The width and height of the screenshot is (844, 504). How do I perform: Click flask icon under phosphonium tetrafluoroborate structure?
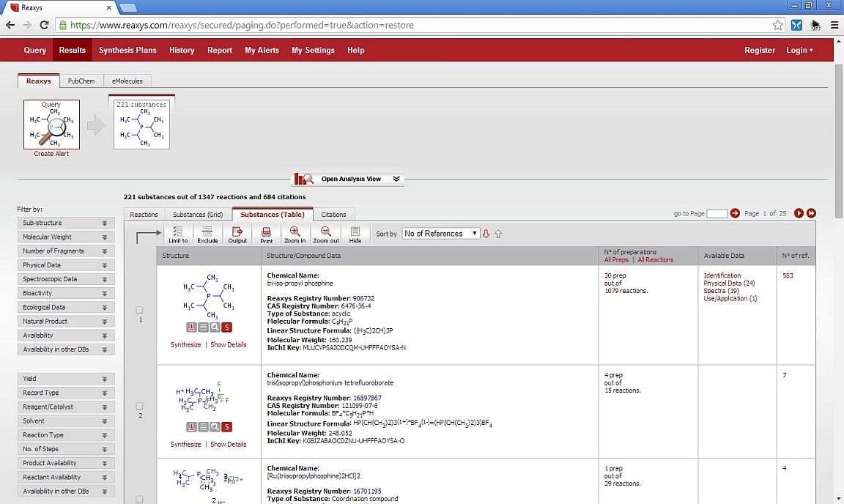pyautogui.click(x=191, y=426)
